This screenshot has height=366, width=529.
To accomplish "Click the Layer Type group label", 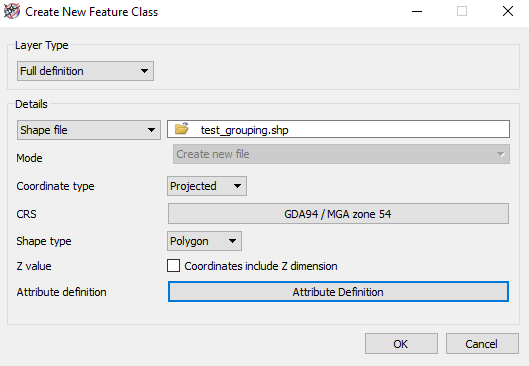I will point(42,46).
